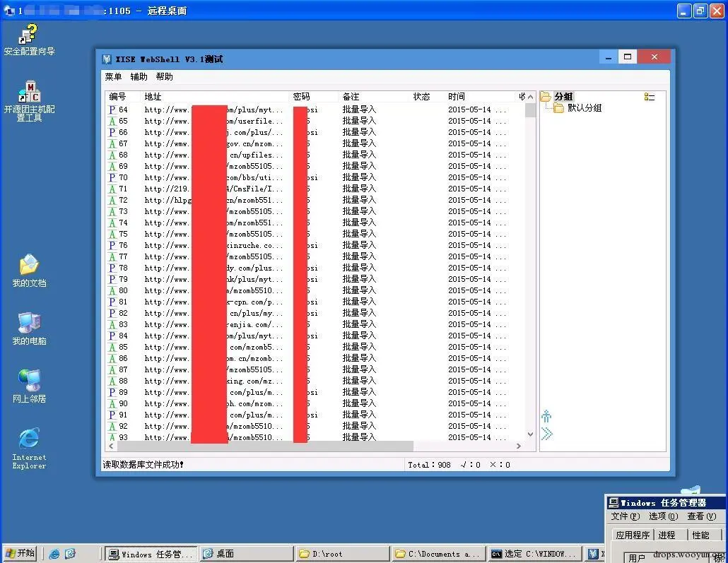Click Internet Explorer quick launch icon in taskbar
This screenshot has width=728, height=563.
tap(54, 553)
